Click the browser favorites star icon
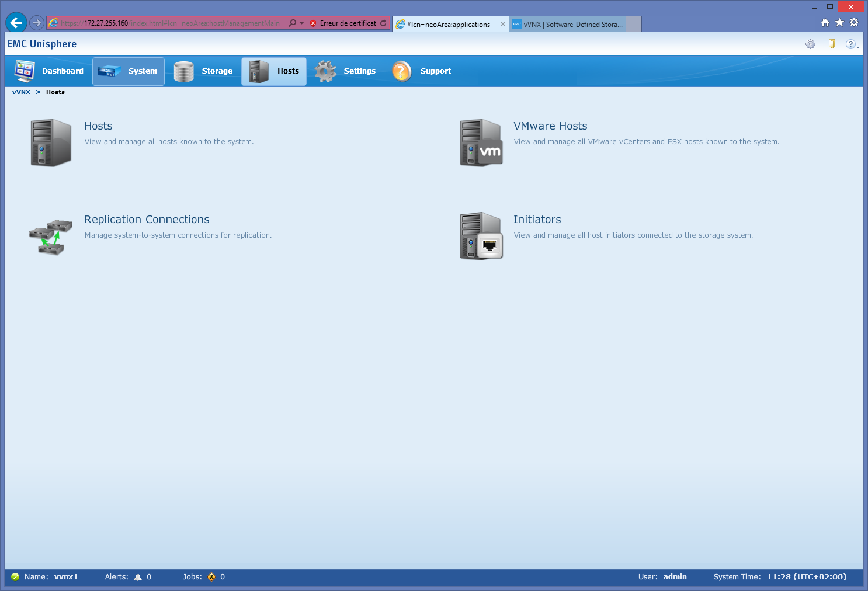Screen dimensions: 868x591 coord(839,23)
